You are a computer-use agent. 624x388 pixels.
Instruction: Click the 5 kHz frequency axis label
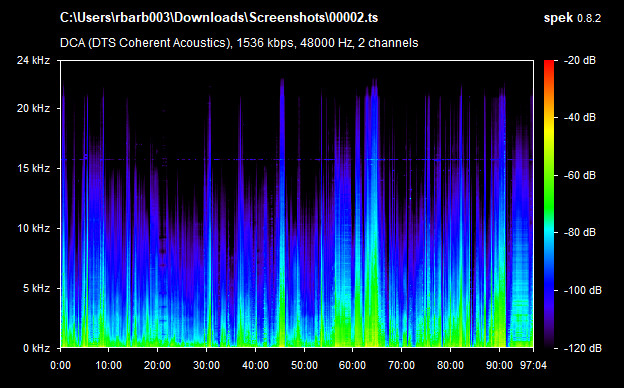click(x=36, y=288)
